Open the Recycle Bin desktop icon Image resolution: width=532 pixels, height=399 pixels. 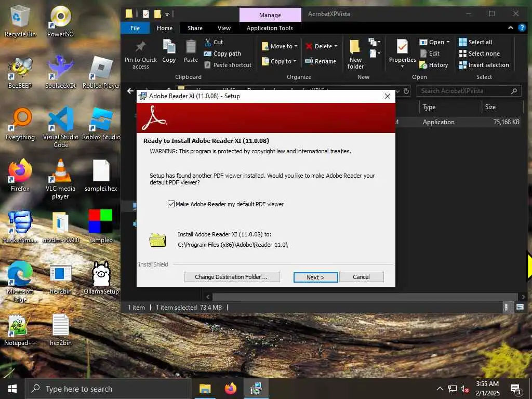pyautogui.click(x=20, y=21)
